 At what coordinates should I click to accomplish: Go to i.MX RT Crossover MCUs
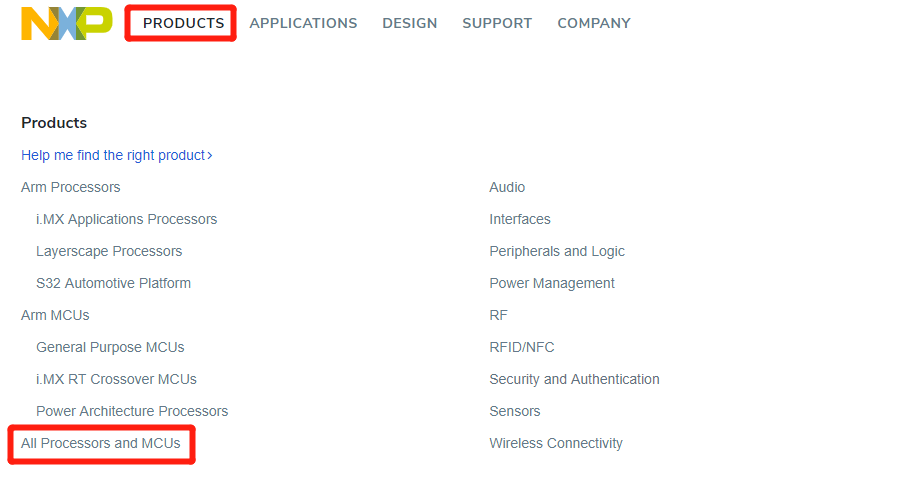coord(116,379)
